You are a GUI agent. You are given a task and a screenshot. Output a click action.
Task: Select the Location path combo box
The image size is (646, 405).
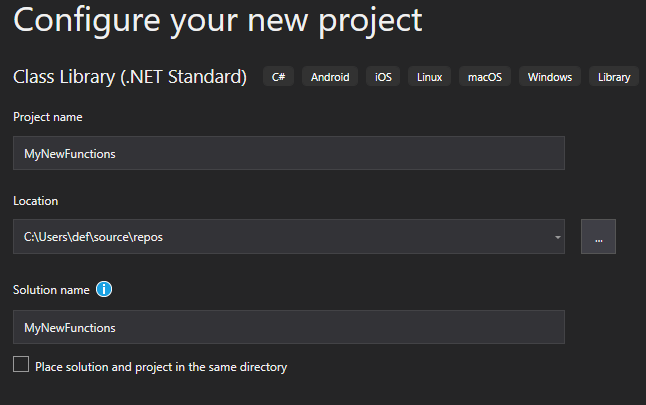[289, 236]
